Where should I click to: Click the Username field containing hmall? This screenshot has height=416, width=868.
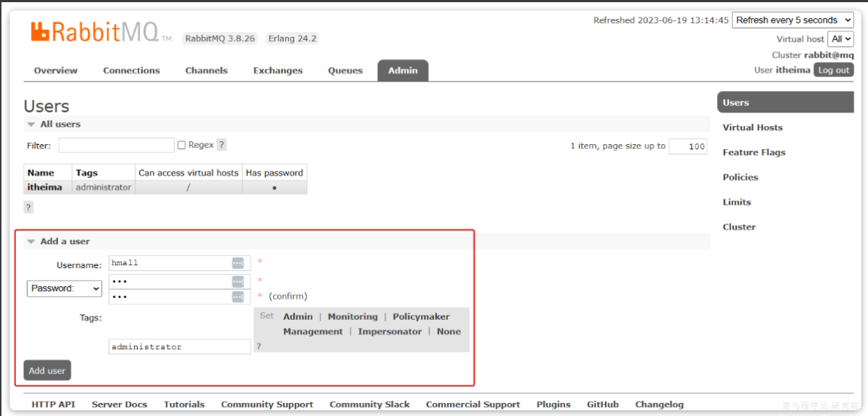click(179, 263)
